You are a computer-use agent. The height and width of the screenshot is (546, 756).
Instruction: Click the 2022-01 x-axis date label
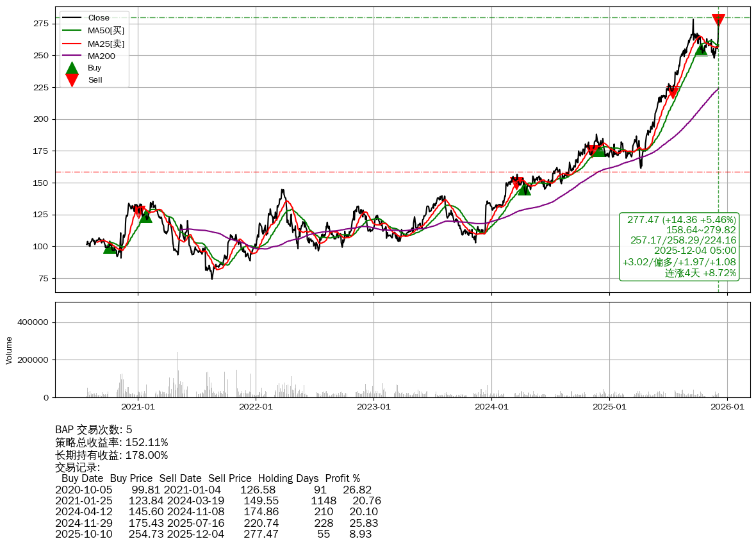pyautogui.click(x=256, y=406)
